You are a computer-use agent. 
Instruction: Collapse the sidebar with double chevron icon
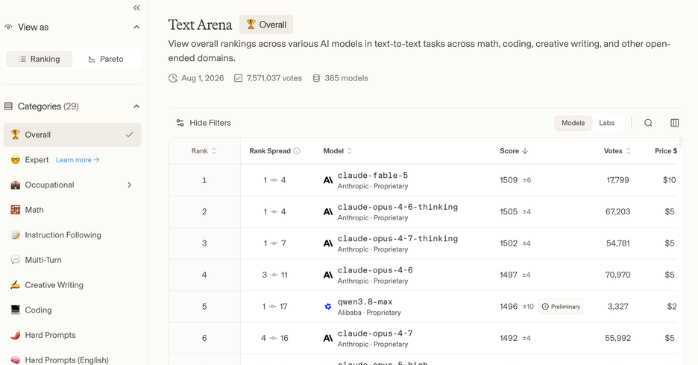coord(137,8)
